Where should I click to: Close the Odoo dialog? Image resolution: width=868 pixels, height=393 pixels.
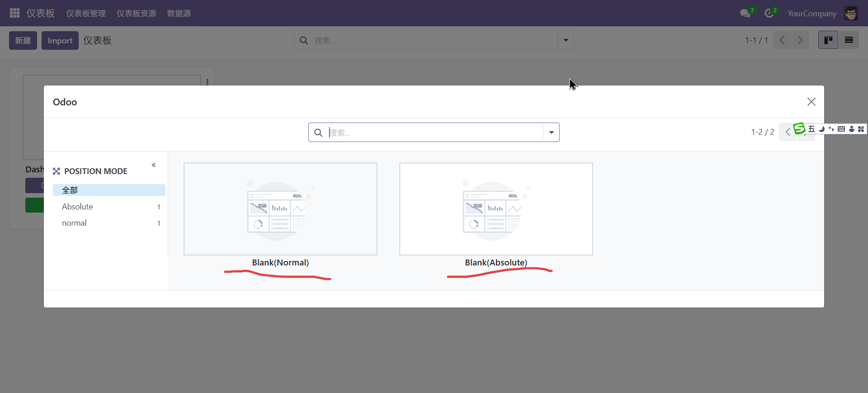[x=811, y=102]
